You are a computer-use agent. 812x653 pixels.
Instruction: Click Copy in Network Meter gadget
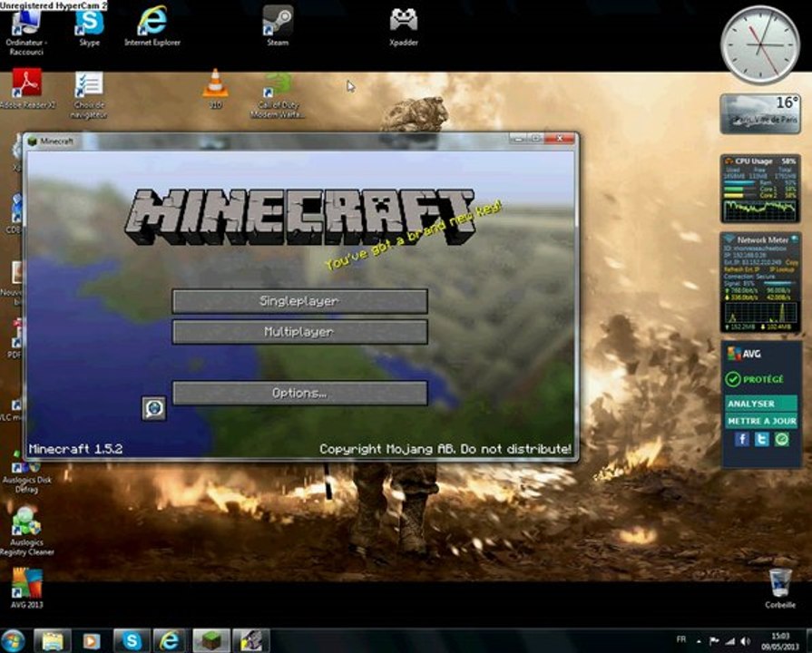(791, 263)
